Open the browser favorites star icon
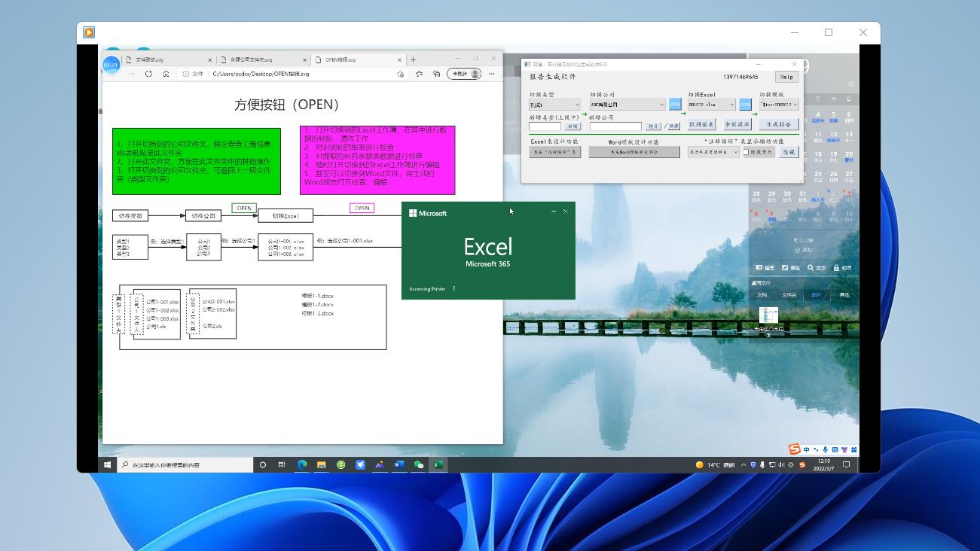Screen dimensions: 980x551 (419, 74)
